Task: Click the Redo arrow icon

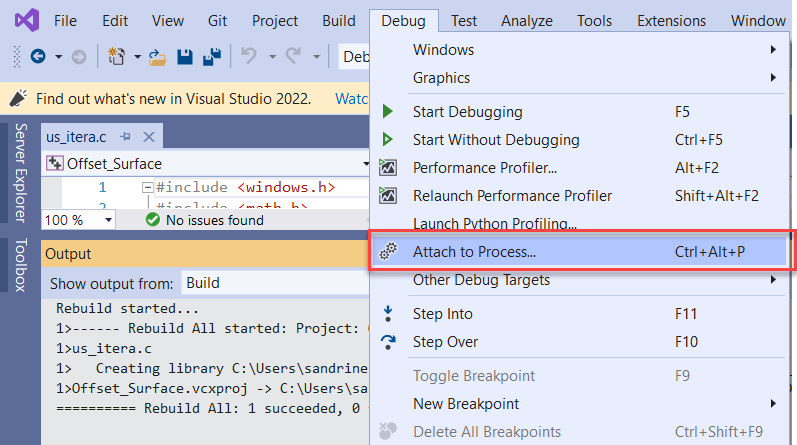Action: 293,56
